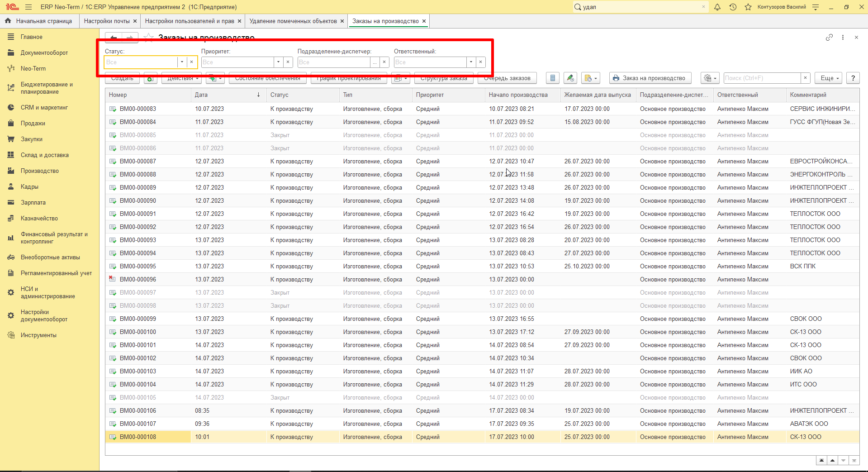The height and width of the screenshot is (472, 868).
Task: Open the Склад и доставка sidebar section
Action: (x=45, y=155)
